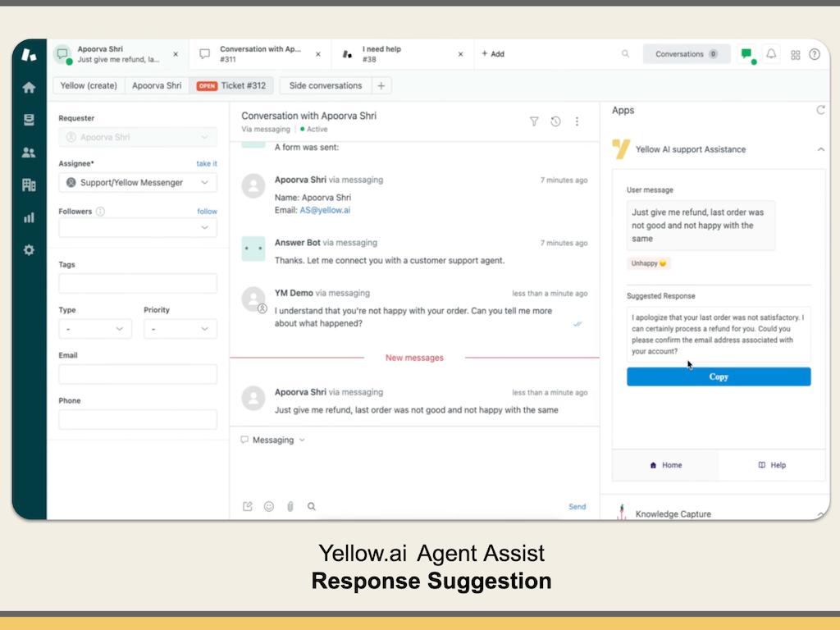Open Admin settings gear icon
This screenshot has height=630, width=840.
click(29, 249)
